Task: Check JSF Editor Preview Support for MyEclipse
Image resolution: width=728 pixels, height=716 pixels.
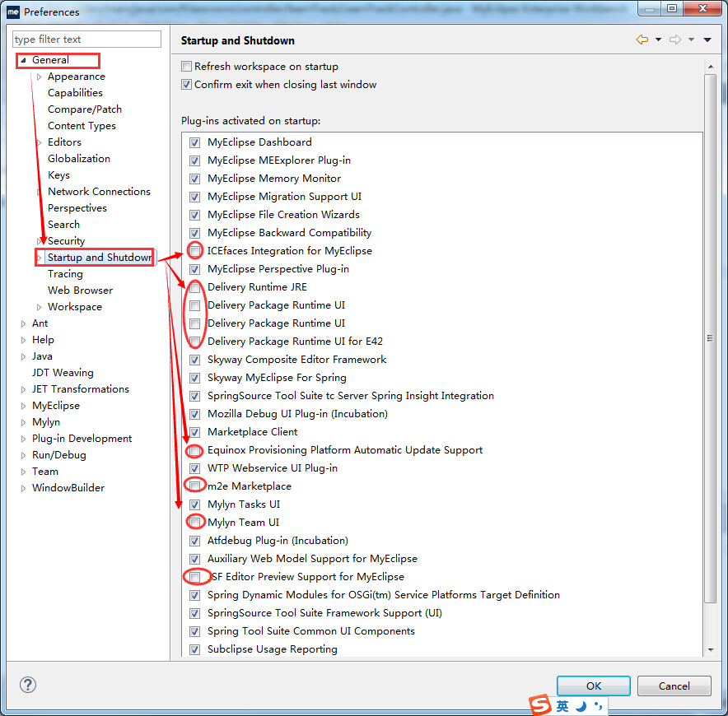Action: point(195,577)
